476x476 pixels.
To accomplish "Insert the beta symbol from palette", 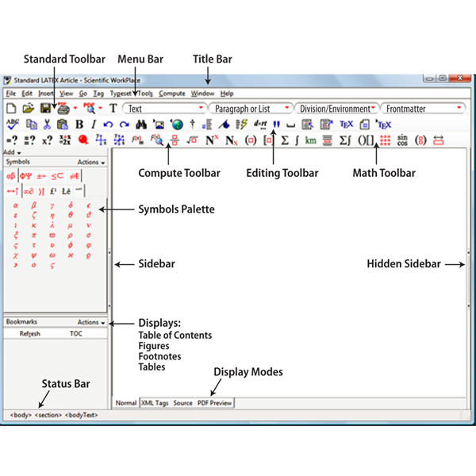I will coord(34,205).
